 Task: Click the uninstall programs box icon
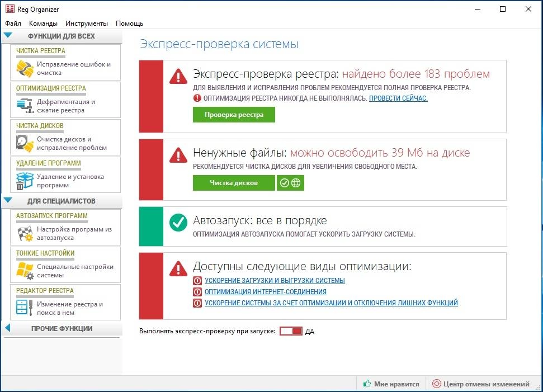[25, 181]
